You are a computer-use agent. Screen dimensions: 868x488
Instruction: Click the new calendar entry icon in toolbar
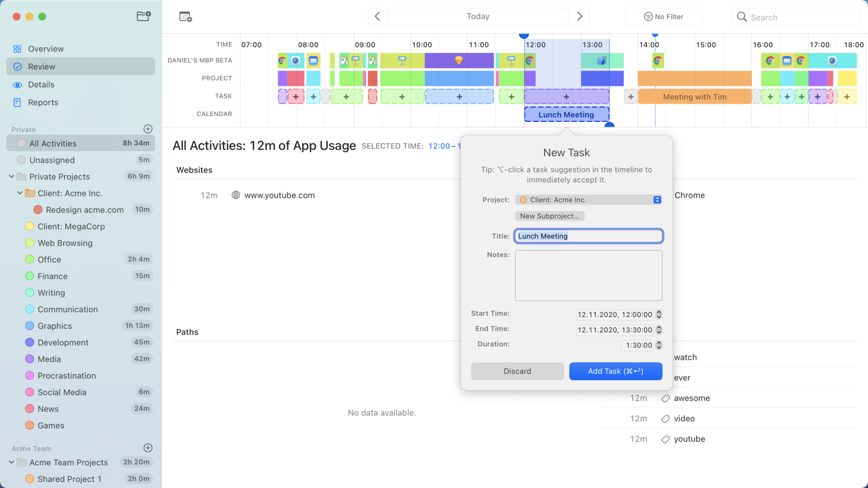pos(185,16)
